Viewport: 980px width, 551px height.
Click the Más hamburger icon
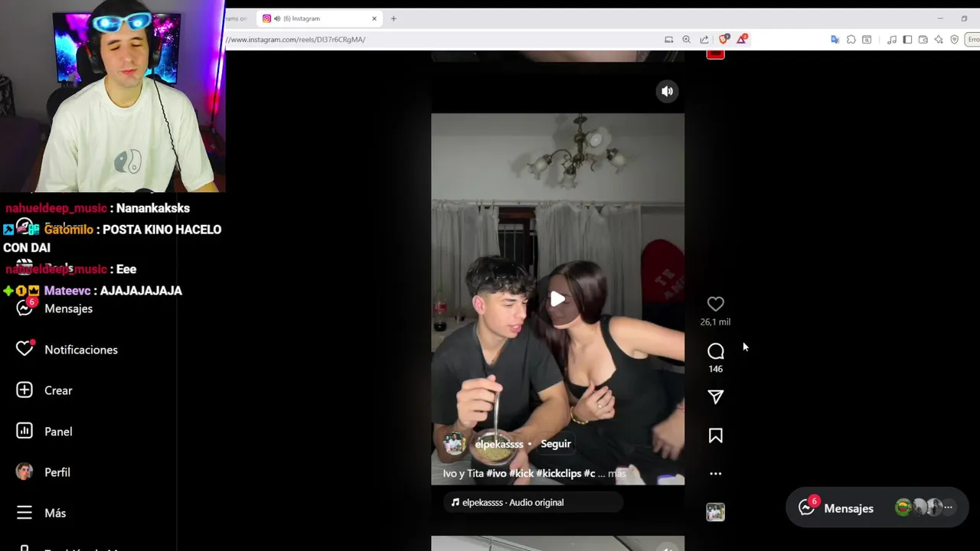pos(24,513)
